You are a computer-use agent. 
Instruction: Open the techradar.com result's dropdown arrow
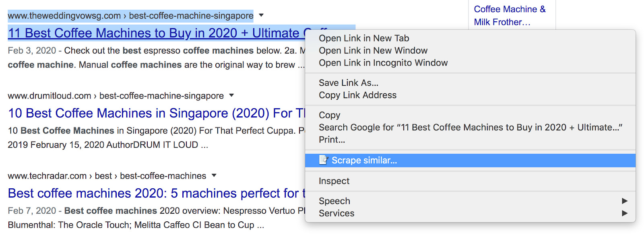pos(214,175)
